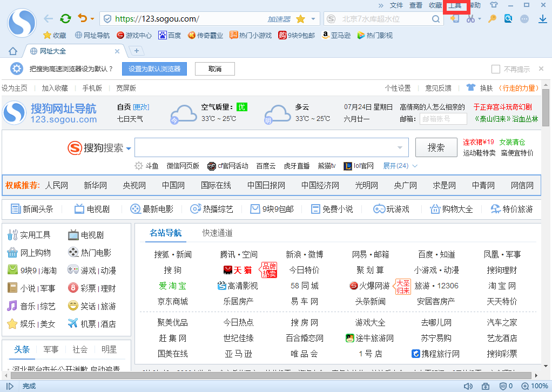Open the 百度 paw bookmark in the bookmarks bar
Image resolution: width=552 pixels, height=392 pixels.
click(170, 35)
